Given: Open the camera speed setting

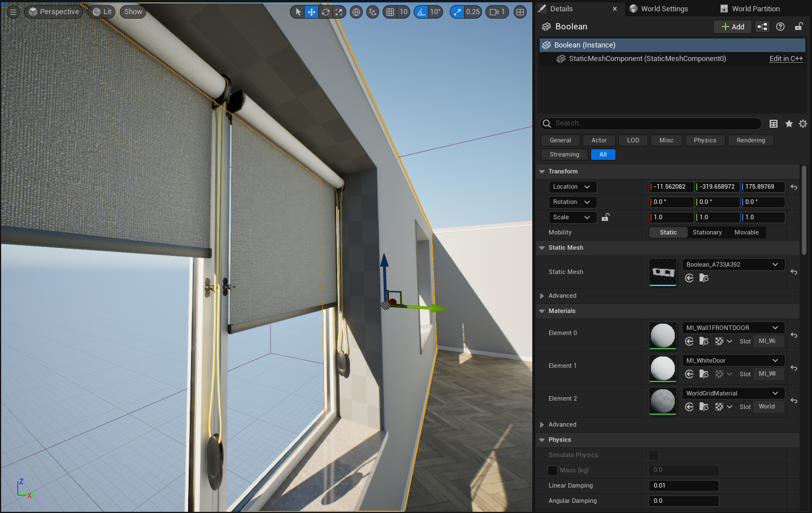Looking at the screenshot, I should click(497, 12).
